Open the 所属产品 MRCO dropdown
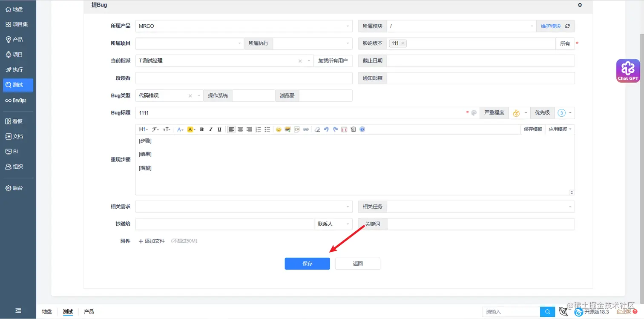The width and height of the screenshot is (644, 319). click(244, 26)
